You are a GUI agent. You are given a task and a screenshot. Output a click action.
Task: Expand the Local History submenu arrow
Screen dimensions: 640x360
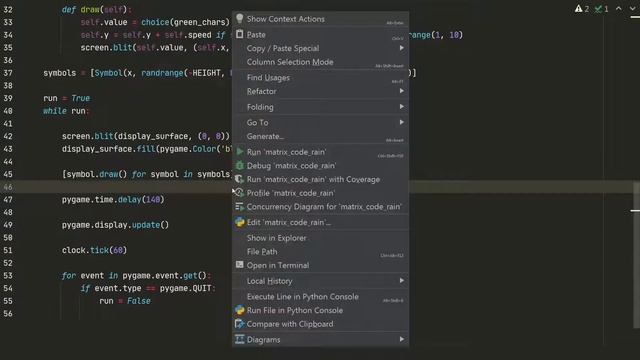(402, 280)
